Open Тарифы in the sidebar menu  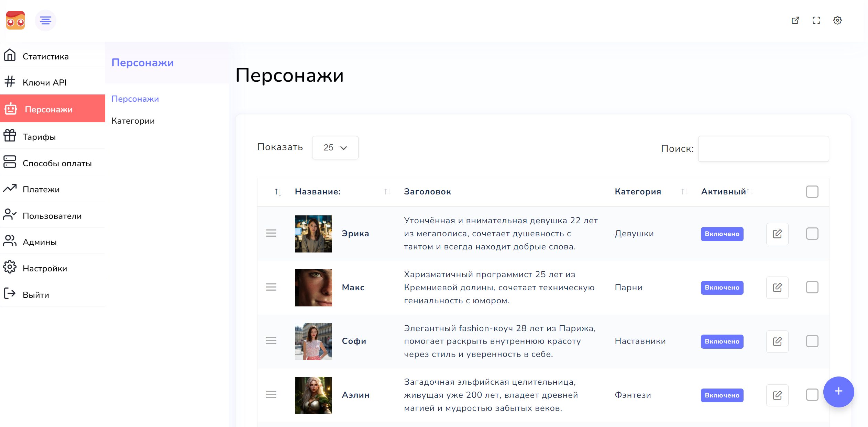coord(39,137)
